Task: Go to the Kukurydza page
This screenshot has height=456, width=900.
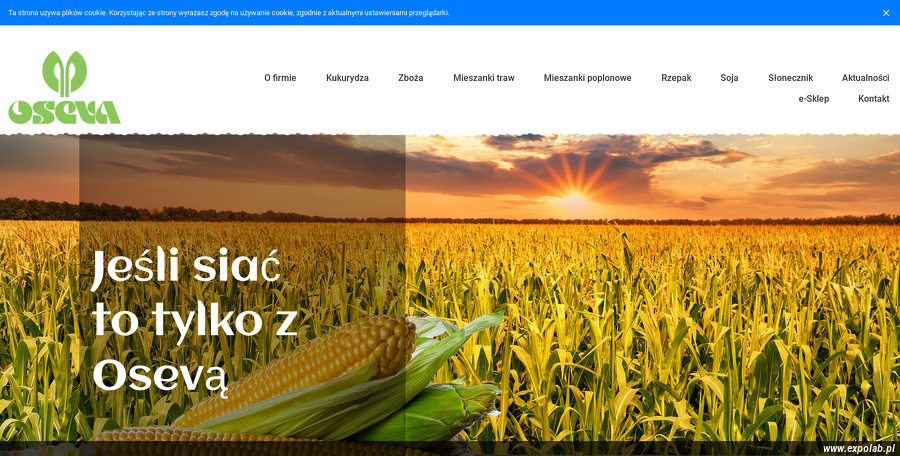Action: click(347, 78)
